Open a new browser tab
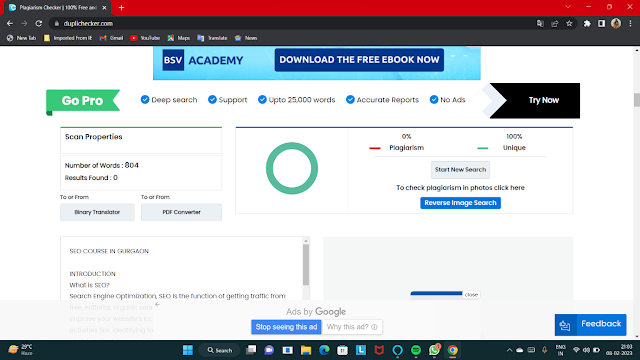The image size is (640, 360). click(x=121, y=8)
